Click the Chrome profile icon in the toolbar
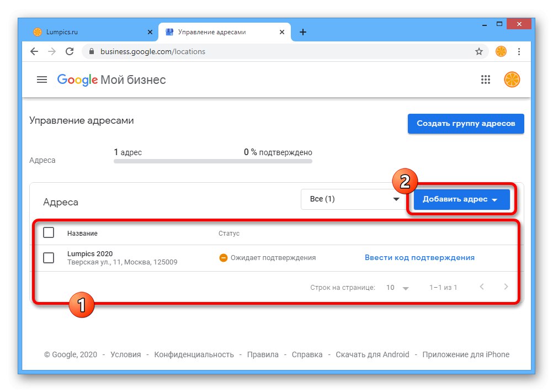553x392 pixels. point(501,51)
